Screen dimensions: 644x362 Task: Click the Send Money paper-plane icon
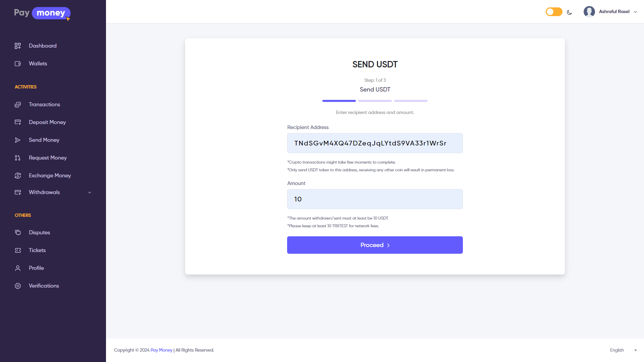pos(18,140)
